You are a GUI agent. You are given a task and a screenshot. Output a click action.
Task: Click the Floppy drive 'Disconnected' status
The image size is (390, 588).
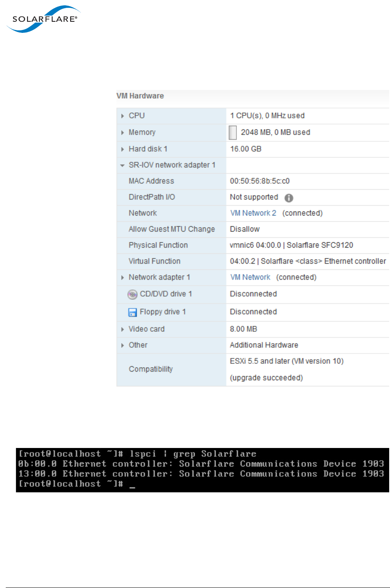click(x=253, y=312)
